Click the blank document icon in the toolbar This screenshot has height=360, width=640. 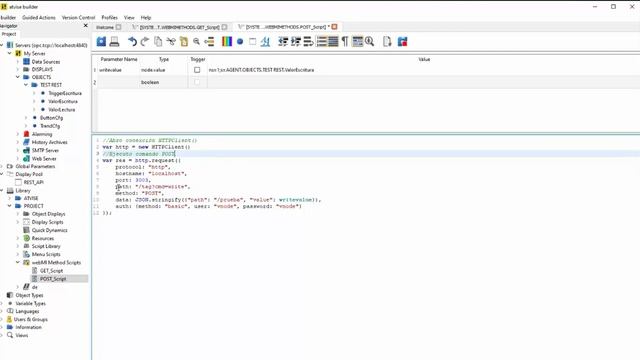(x=387, y=41)
